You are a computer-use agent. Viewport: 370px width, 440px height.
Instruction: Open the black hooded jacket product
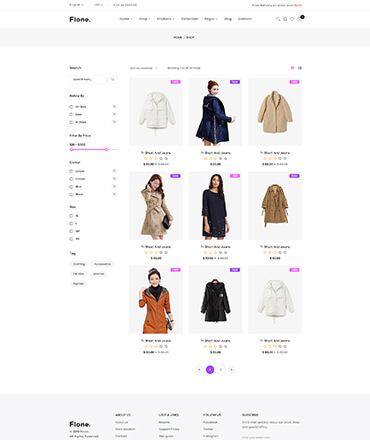click(x=215, y=300)
